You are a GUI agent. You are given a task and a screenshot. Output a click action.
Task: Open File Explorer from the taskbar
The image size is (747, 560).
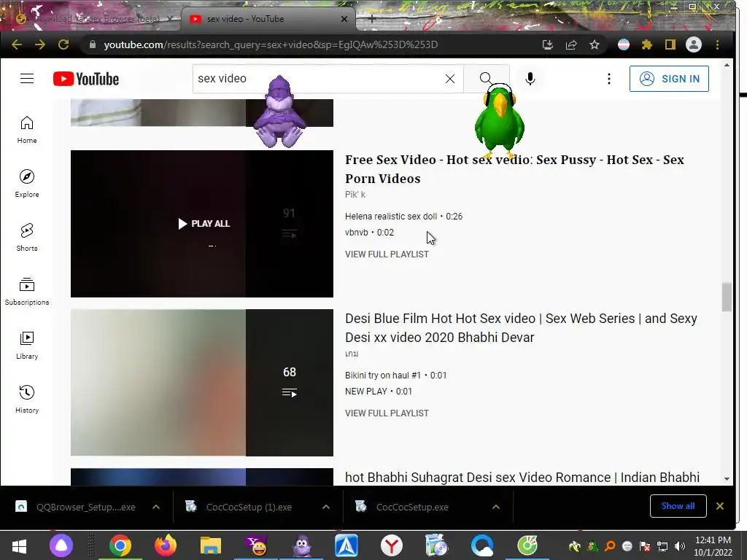211,545
